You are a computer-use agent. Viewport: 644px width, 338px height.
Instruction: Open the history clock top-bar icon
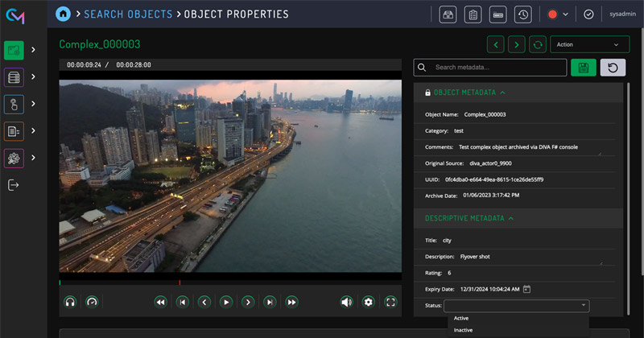(x=522, y=14)
